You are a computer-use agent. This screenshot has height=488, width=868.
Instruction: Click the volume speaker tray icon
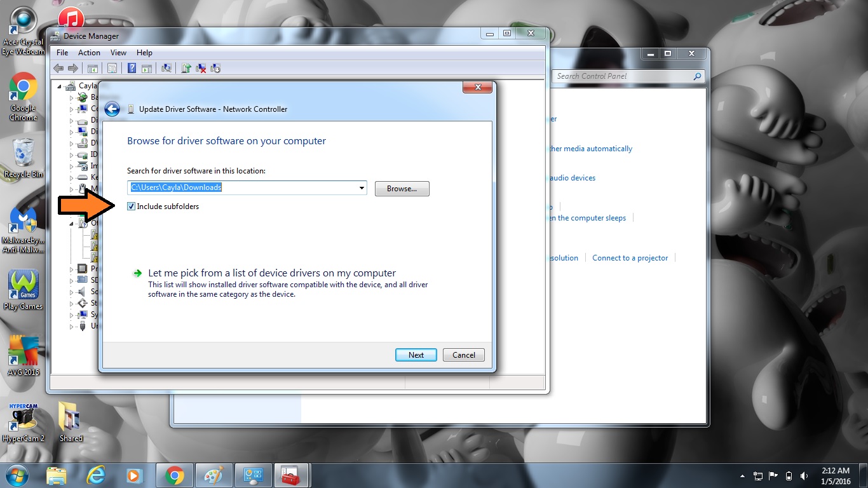click(x=804, y=476)
